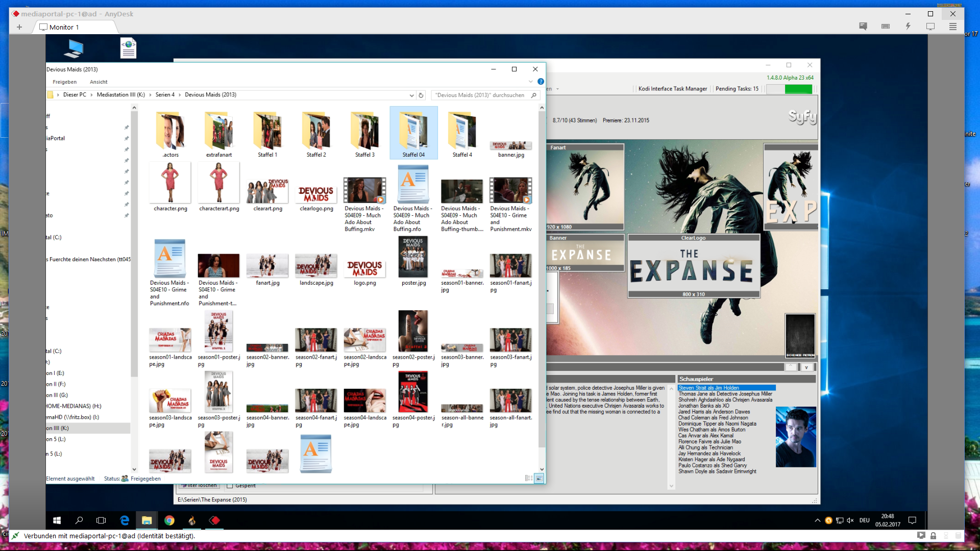The width and height of the screenshot is (980, 551).
Task: Select S04E10 Grime and Punishment.nfo file
Action: pos(170,273)
